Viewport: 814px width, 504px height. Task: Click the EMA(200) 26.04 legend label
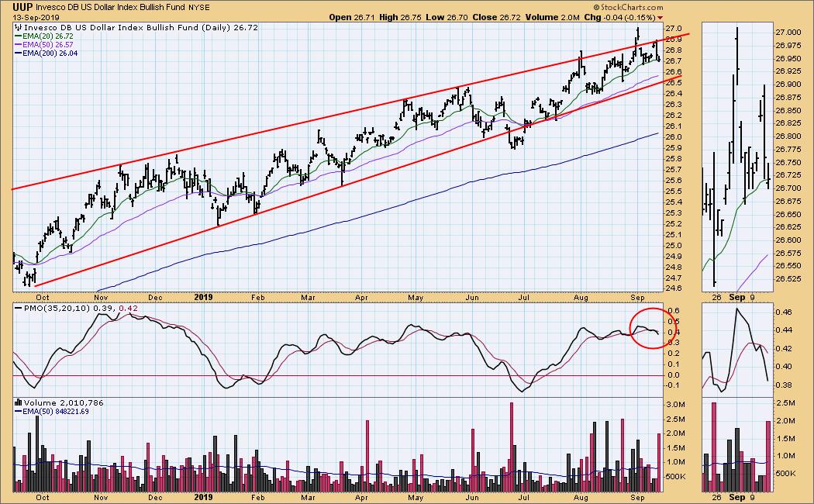50,53
